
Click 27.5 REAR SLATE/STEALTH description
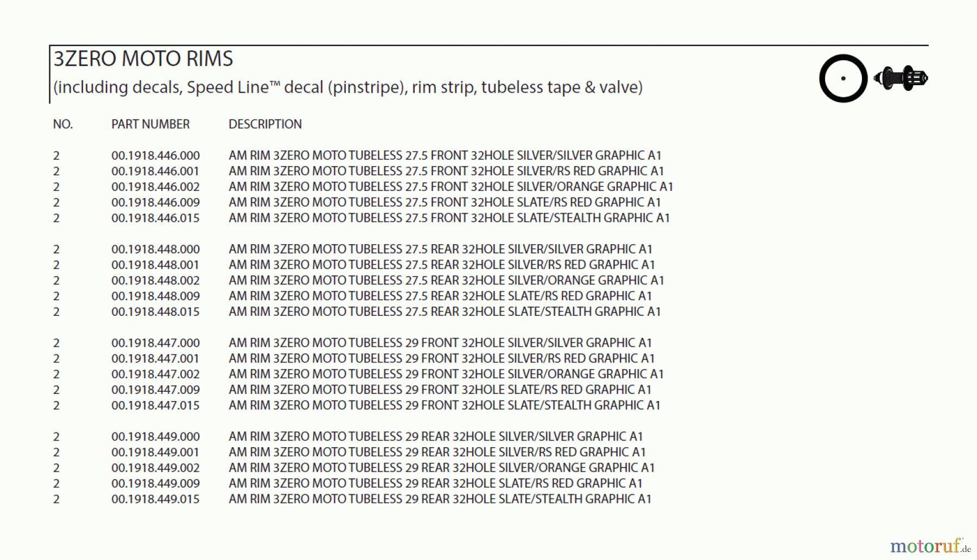click(x=445, y=312)
